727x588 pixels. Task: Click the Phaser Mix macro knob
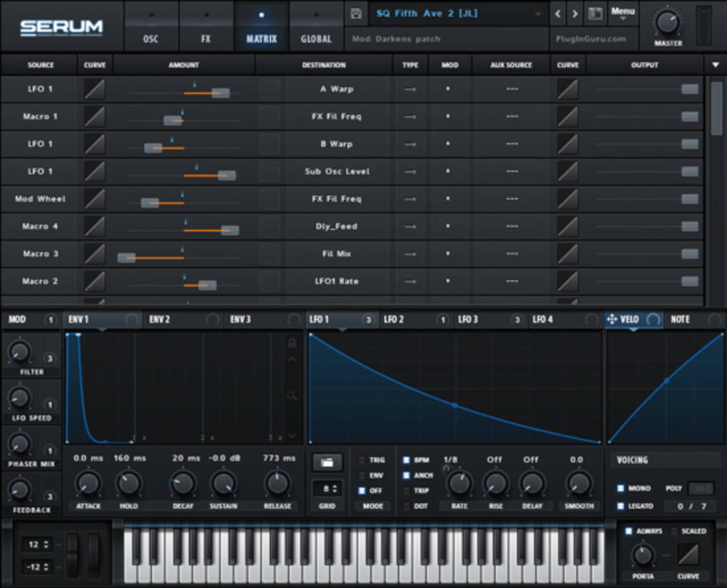point(19,444)
